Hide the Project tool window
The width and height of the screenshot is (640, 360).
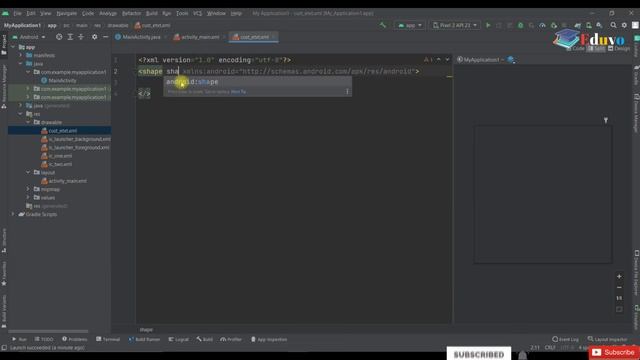pyautogui.click(x=105, y=37)
